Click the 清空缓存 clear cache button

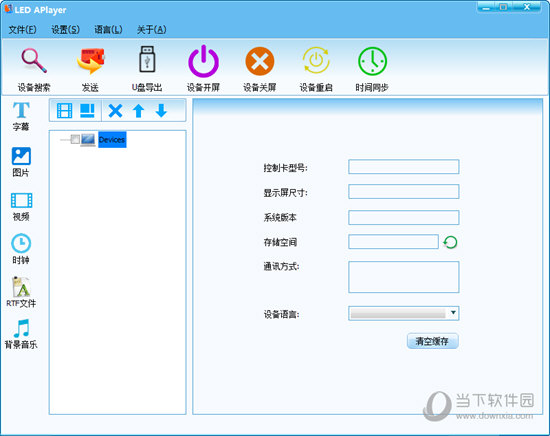[432, 341]
